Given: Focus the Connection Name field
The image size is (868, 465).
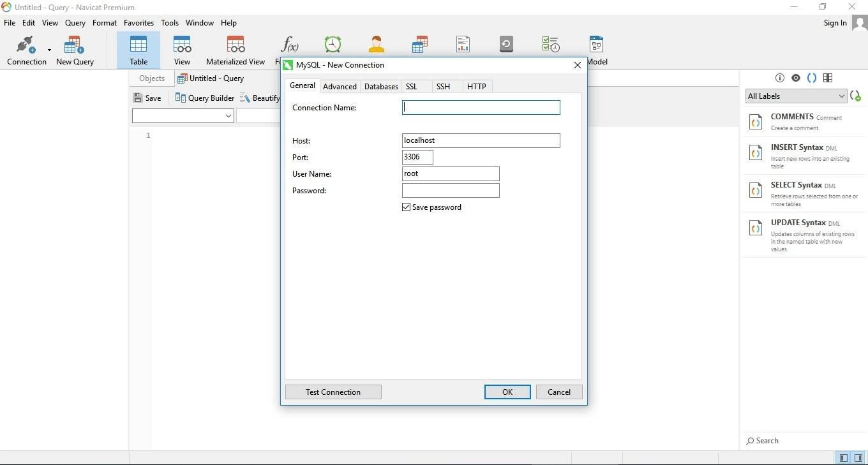Looking at the screenshot, I should click(x=481, y=108).
